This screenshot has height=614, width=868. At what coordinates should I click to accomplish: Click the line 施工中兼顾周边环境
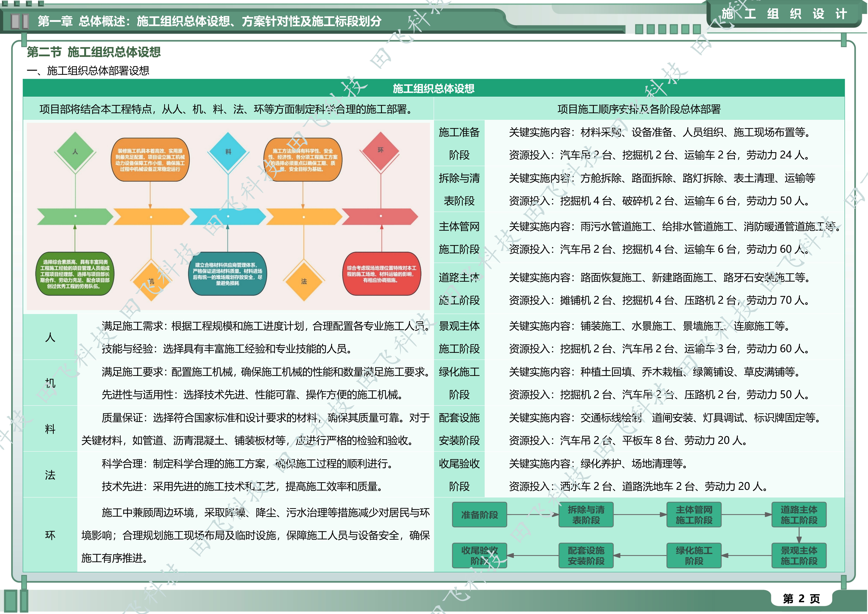tap(266, 513)
